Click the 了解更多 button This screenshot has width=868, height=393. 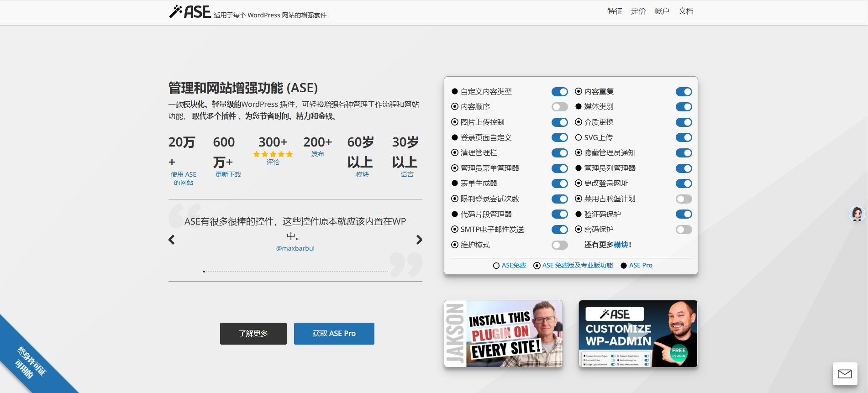click(253, 334)
